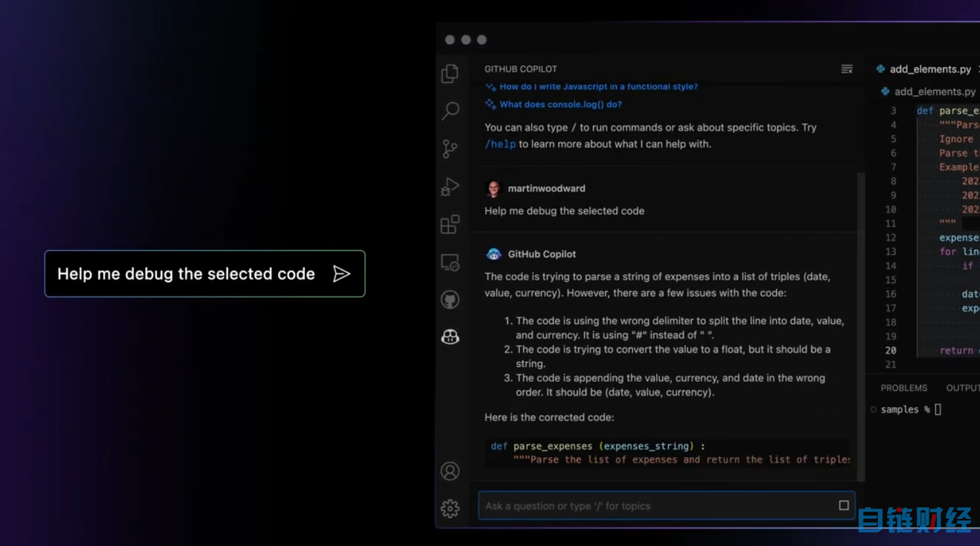Click line number 20 in the editor gutter

[x=891, y=351]
